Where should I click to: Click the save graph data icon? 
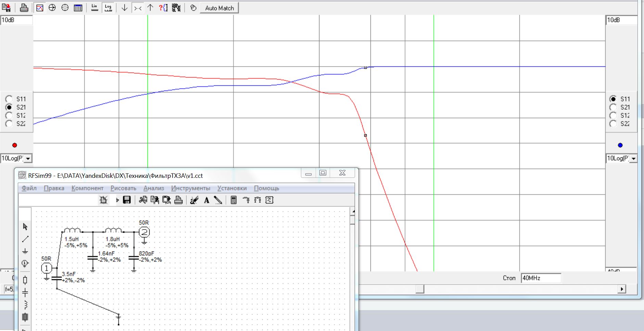6,8
